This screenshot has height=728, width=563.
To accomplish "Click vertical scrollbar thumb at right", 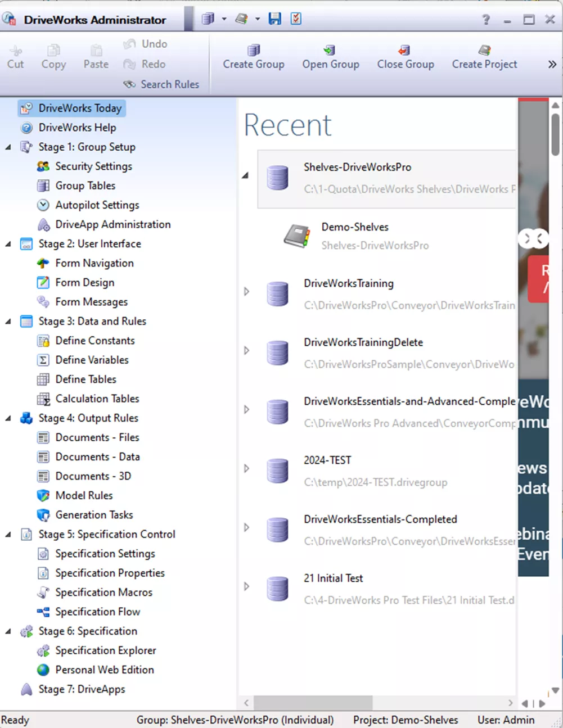I will [555, 134].
